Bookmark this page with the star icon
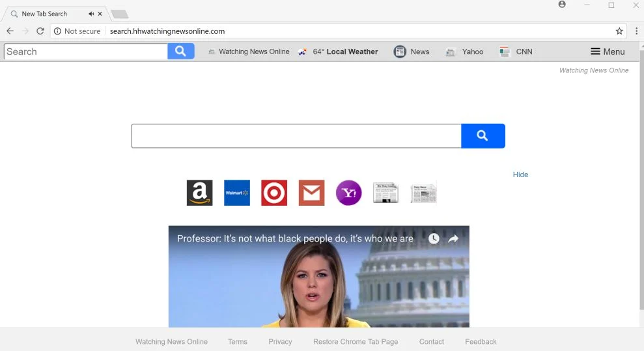Screen dimensions: 644x351 619,31
